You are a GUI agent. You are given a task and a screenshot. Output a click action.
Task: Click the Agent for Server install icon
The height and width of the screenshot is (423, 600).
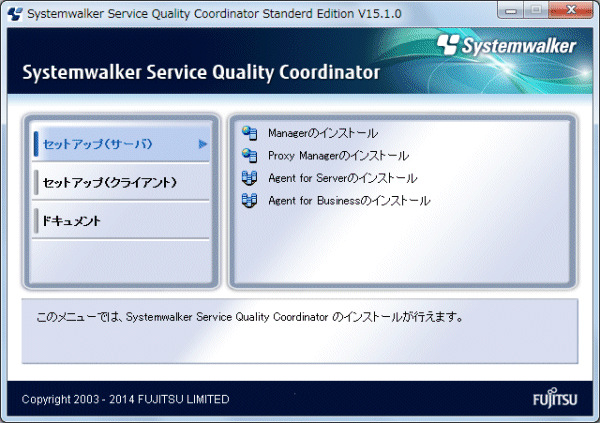(x=249, y=178)
